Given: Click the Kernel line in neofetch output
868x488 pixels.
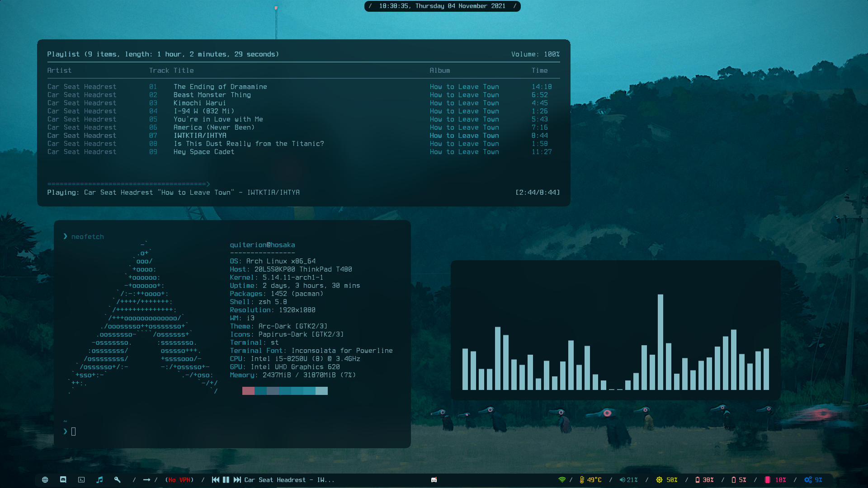Looking at the screenshot, I should [x=277, y=277].
